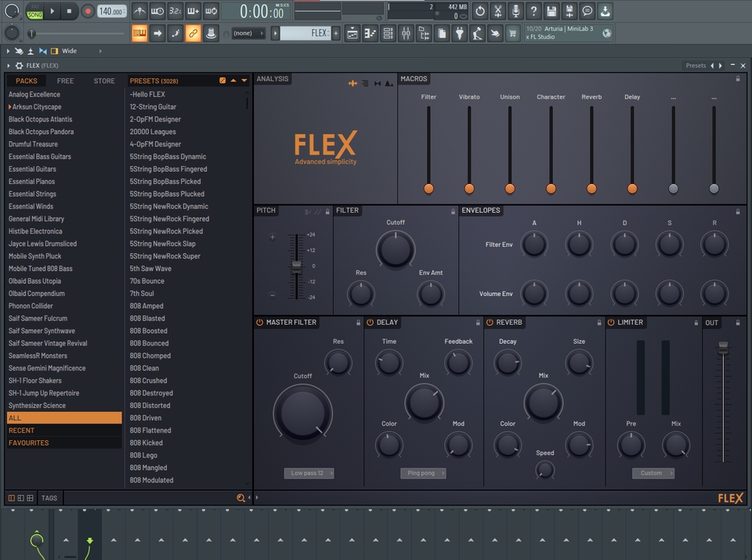This screenshot has width=752, height=560.
Task: Toggle the Reverb power button
Action: (490, 322)
